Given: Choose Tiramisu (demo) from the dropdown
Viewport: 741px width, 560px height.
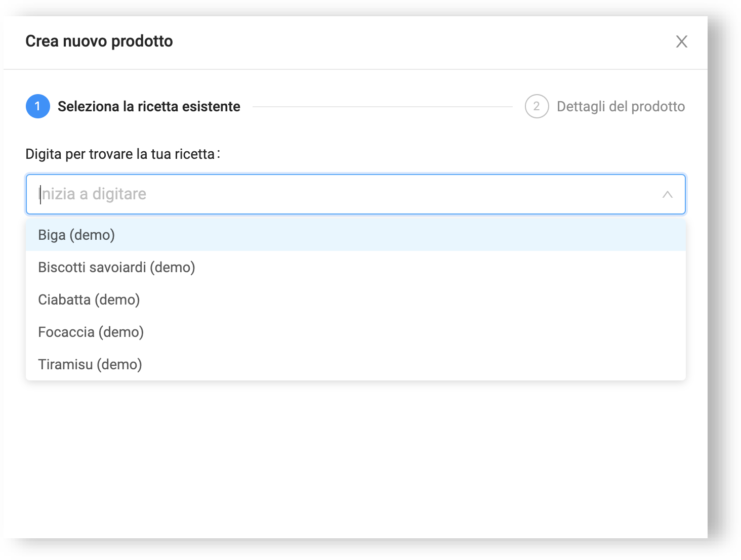Looking at the screenshot, I should click(90, 364).
